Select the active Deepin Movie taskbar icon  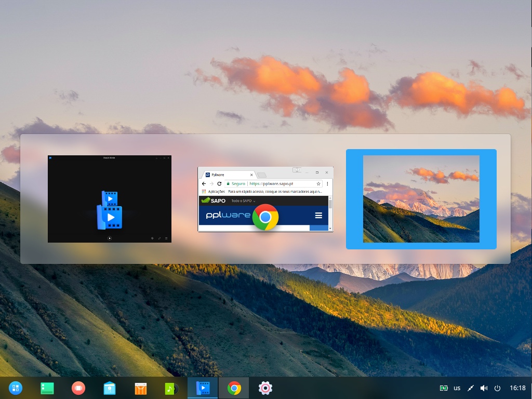pos(203,388)
